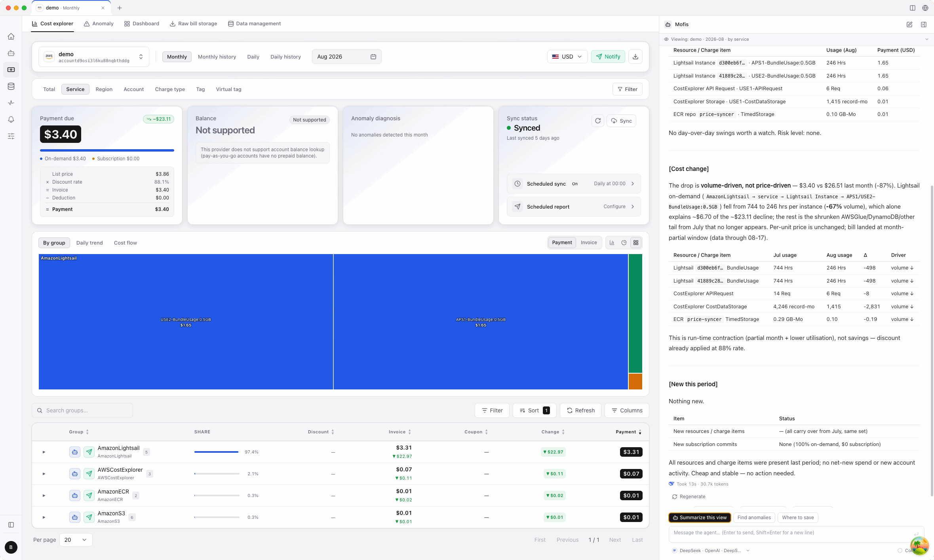Open the DeepSeek model selector dropdown
This screenshot has width=934, height=560.
(x=711, y=551)
